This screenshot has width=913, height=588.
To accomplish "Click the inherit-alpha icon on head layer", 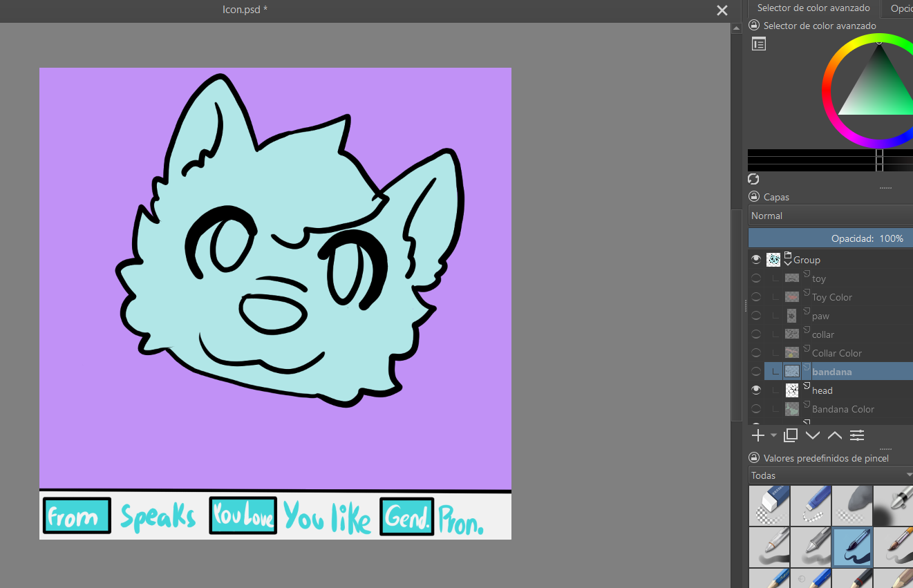I will [807, 386].
